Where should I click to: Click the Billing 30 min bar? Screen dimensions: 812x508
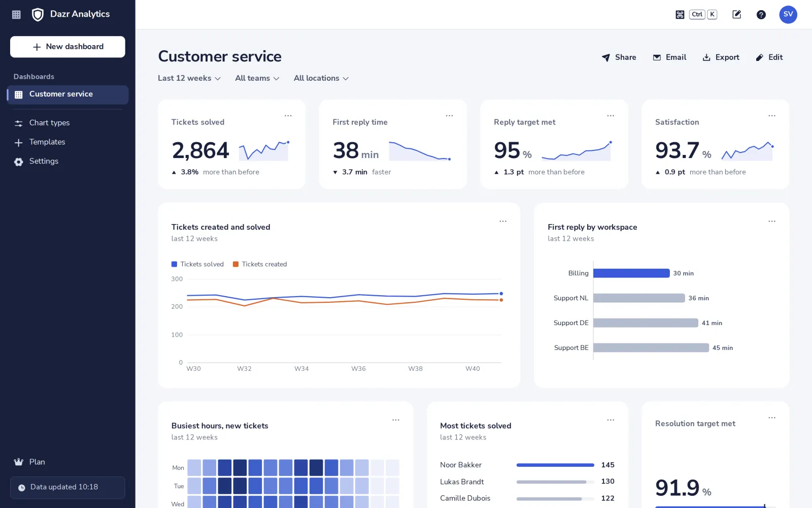point(631,273)
